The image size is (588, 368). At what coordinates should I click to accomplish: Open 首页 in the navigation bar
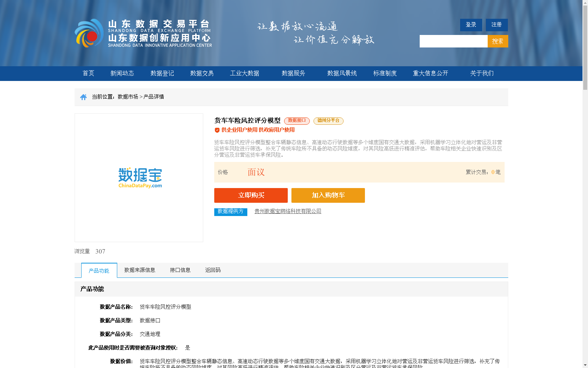(89, 73)
